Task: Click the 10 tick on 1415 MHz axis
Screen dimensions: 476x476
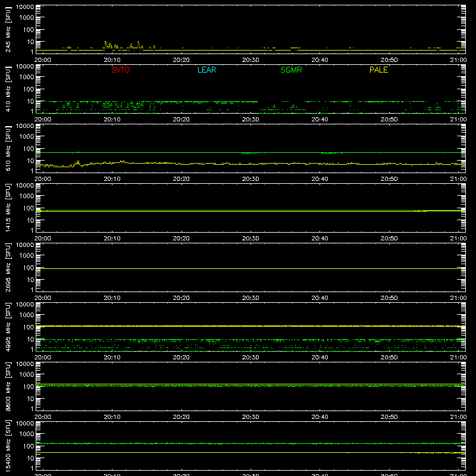Action: [30, 220]
